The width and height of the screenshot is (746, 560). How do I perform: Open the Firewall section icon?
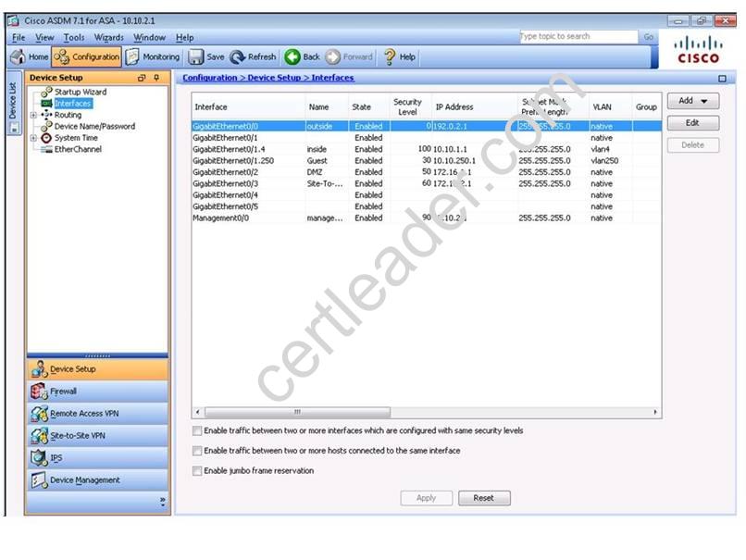tap(39, 392)
